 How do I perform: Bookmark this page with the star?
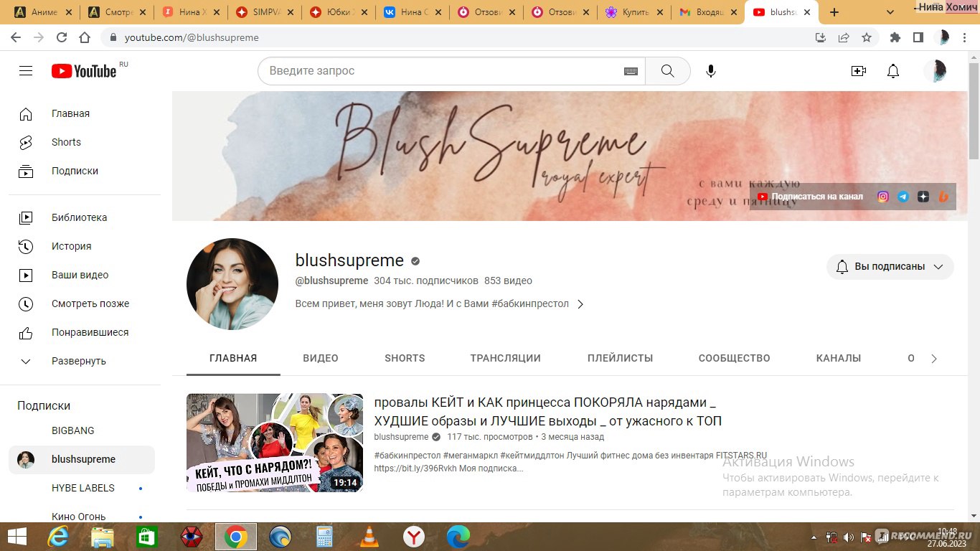867,37
